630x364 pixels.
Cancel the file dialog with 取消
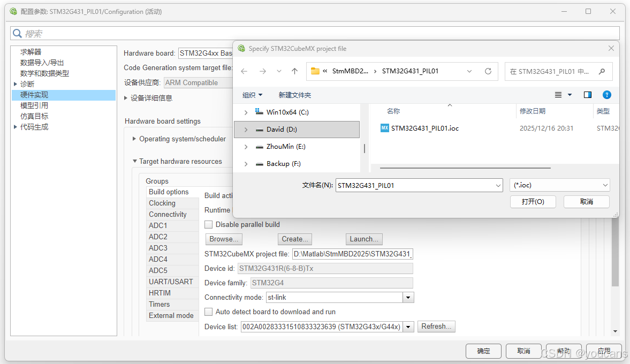[586, 202]
